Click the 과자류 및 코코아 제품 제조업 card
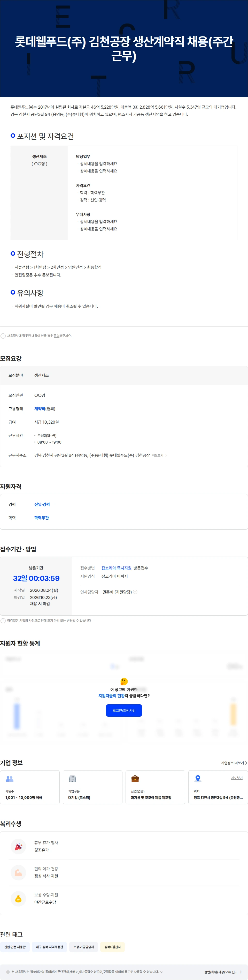The width and height of the screenshot is (248, 980). pos(155,787)
